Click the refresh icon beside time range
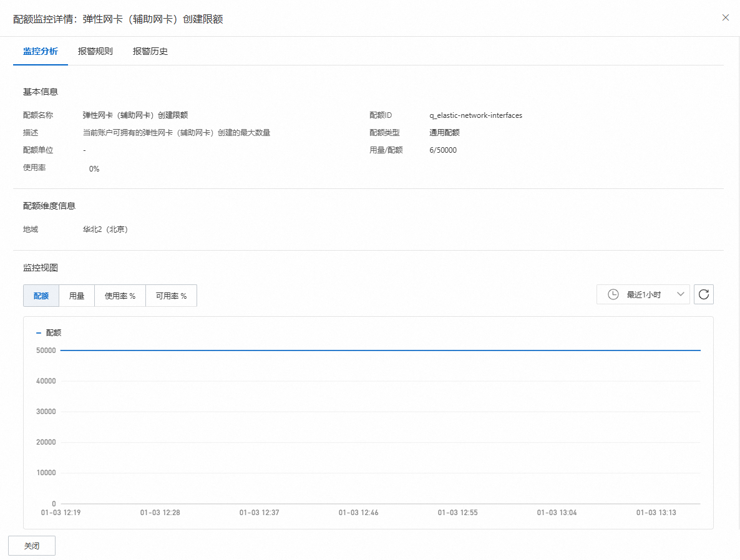Viewport: 740px width, 560px height. click(703, 294)
